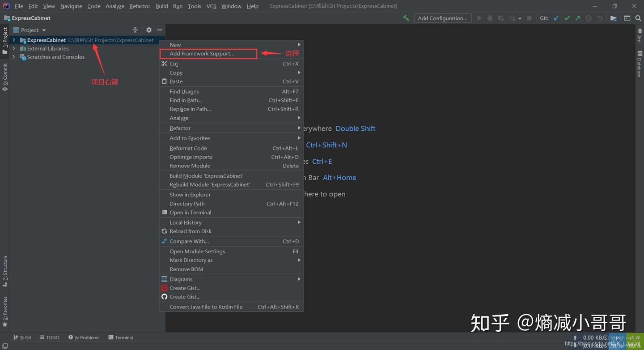Click the Git Push arrow icon
644x350 pixels.
click(578, 18)
